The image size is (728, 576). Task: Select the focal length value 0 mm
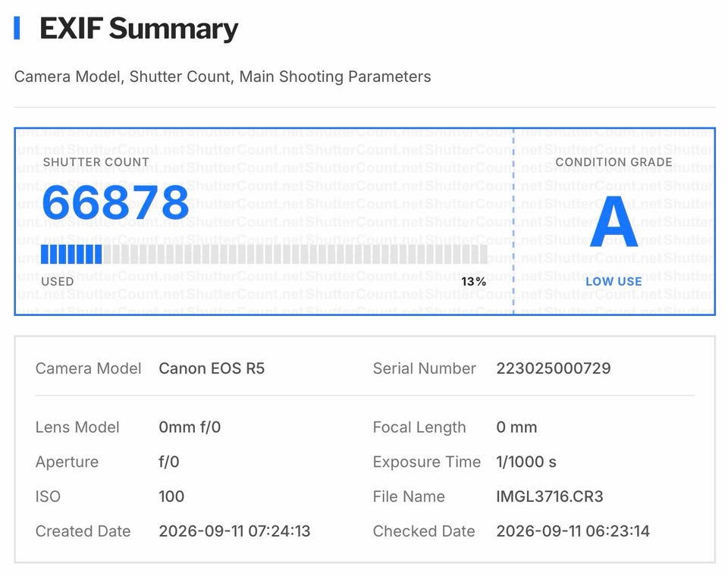(x=516, y=427)
